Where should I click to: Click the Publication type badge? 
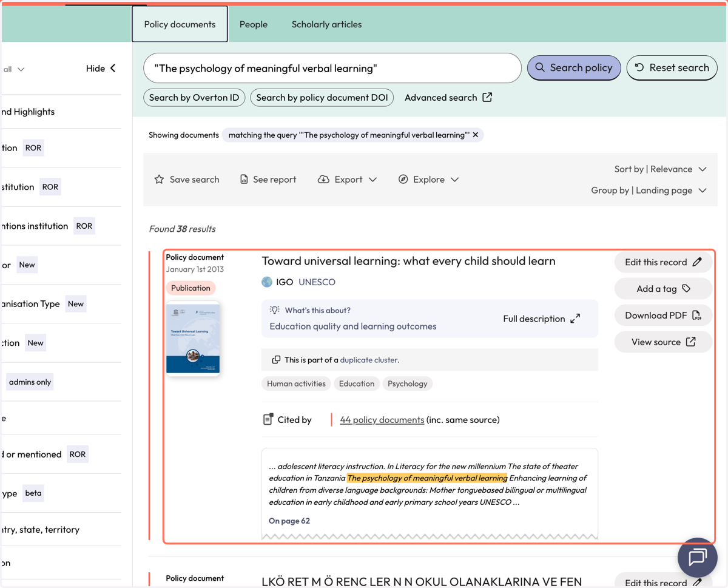[x=190, y=288]
